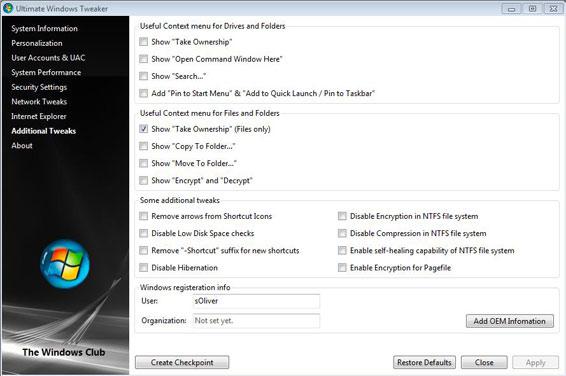This screenshot has width=566, height=376.
Task: Enable Show "Open Command Window Here"
Action: coord(144,59)
